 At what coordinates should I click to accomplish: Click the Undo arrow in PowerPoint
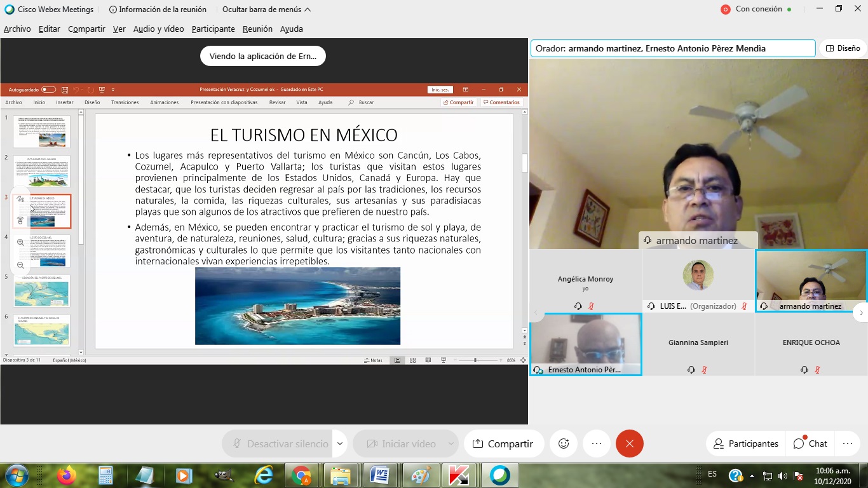click(x=76, y=90)
